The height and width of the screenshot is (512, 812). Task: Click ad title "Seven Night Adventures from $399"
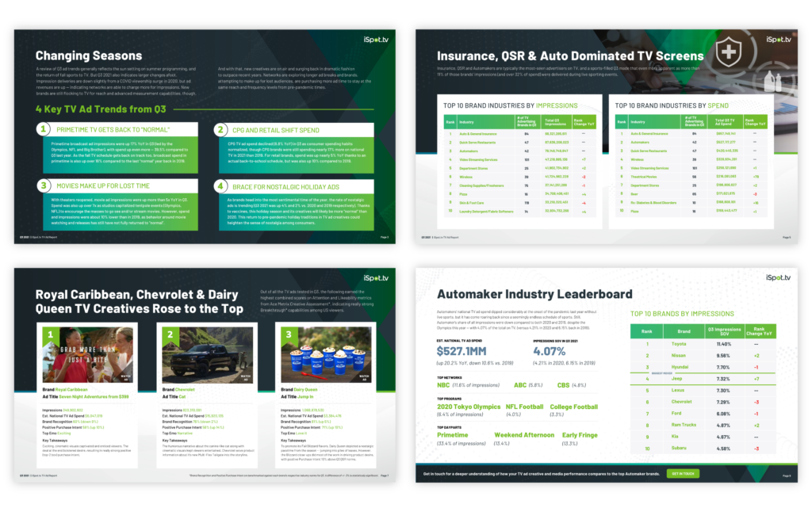point(94,396)
